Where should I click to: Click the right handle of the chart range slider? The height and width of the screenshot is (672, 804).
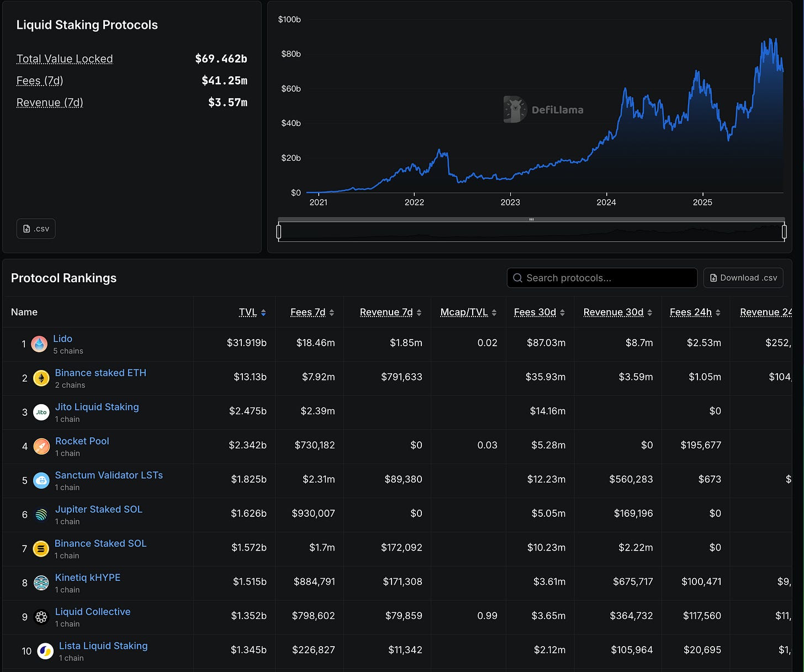[x=784, y=232]
